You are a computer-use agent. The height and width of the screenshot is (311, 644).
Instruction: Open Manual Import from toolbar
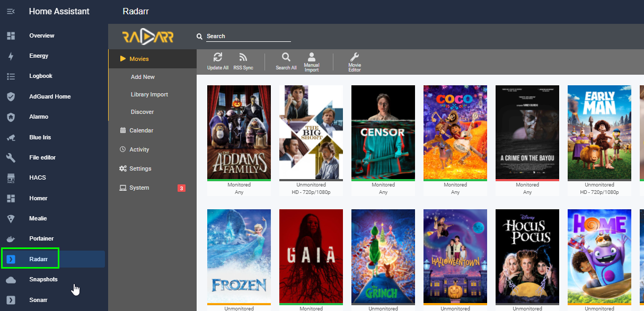tap(312, 62)
